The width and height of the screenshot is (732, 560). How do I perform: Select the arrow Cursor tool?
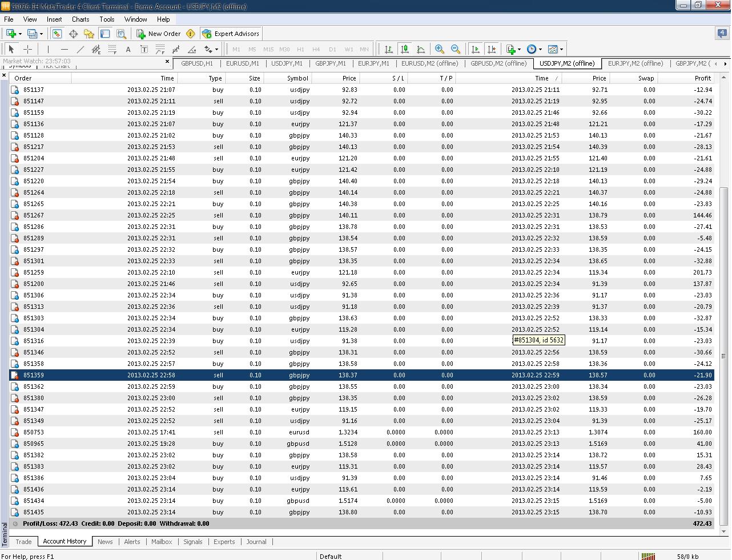coord(11,49)
